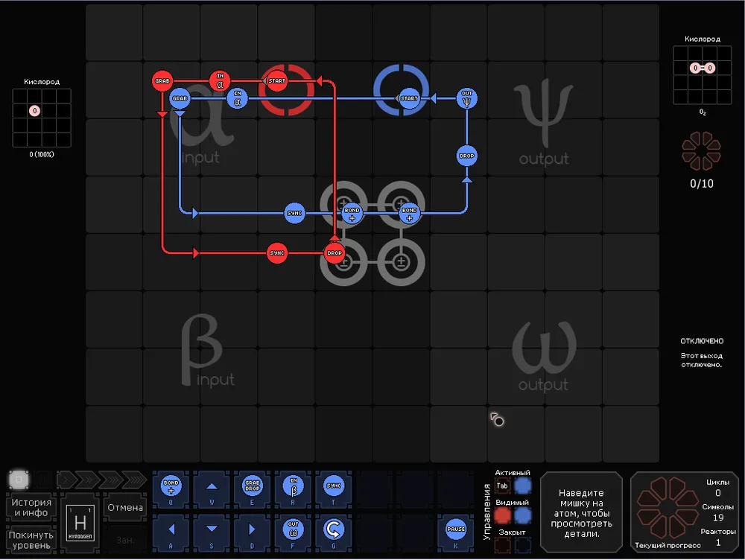Open История и инфо
Viewport: 745px width, 560px height.
31,507
